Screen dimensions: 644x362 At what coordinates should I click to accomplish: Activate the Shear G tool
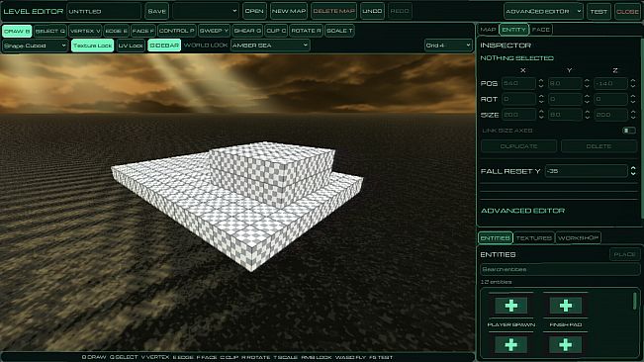click(247, 31)
